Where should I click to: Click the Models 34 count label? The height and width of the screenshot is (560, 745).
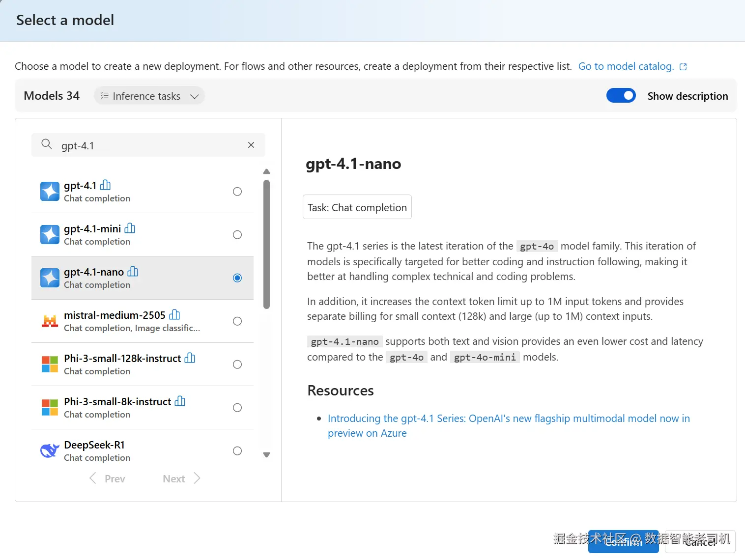pos(52,96)
